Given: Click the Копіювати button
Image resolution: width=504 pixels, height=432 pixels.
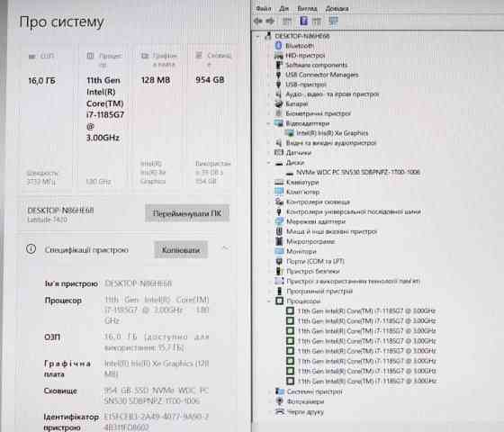Looking at the screenshot, I should click(181, 250).
